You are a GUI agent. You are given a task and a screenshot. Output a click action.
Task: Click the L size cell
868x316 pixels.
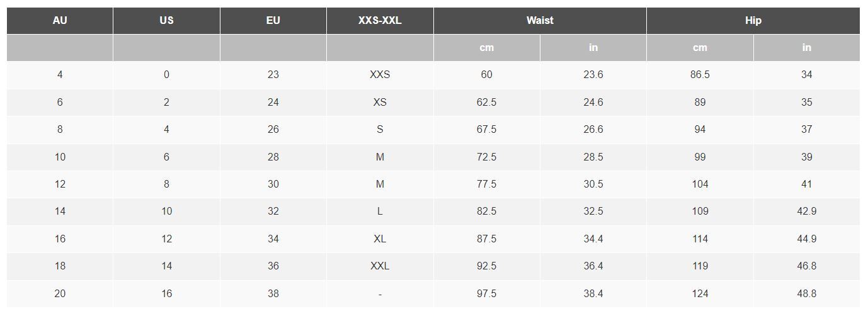tap(380, 212)
